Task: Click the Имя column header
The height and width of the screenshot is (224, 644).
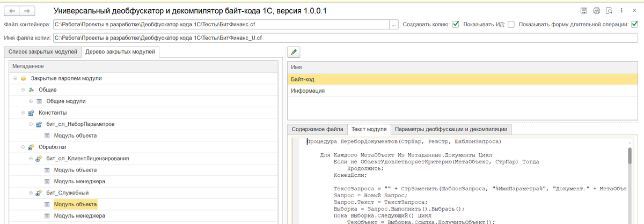Action: (x=462, y=67)
